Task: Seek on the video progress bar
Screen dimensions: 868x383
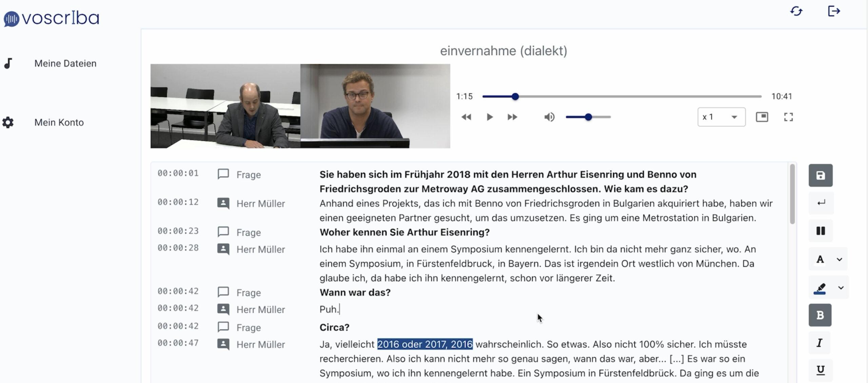Action: point(622,97)
